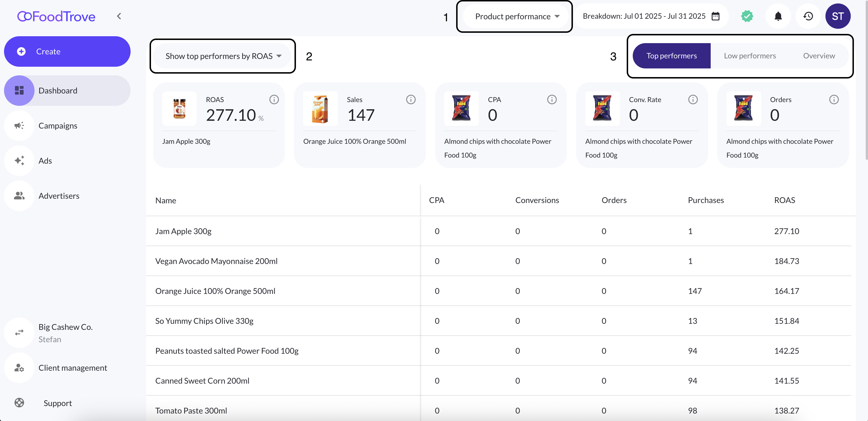Select the Peanuts toasted salted Power Food row
The image size is (868, 421).
pos(499,351)
